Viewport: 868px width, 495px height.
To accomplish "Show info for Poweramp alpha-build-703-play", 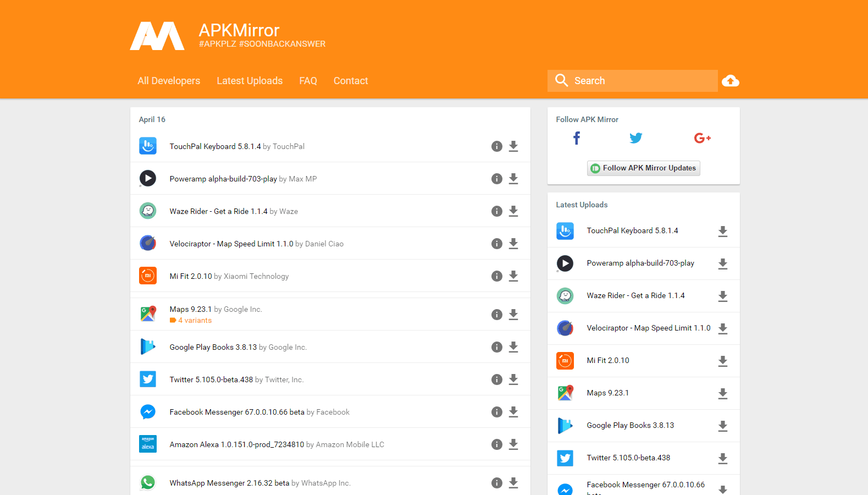I will pyautogui.click(x=496, y=179).
